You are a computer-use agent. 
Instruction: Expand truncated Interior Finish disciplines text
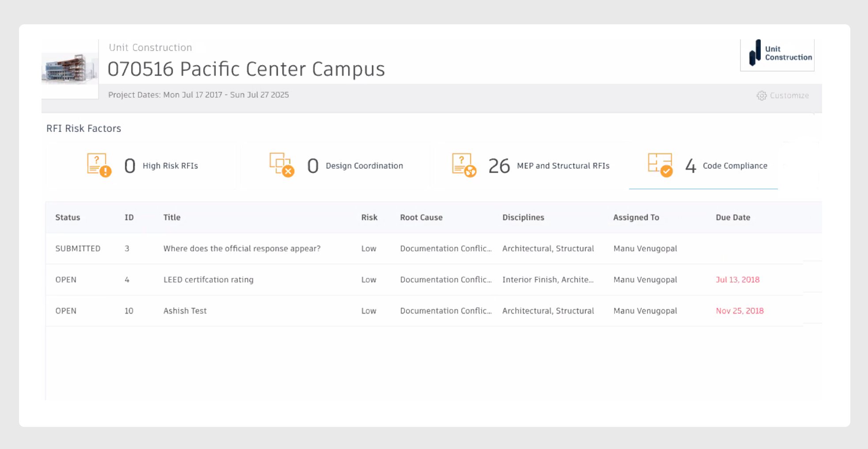click(x=548, y=279)
